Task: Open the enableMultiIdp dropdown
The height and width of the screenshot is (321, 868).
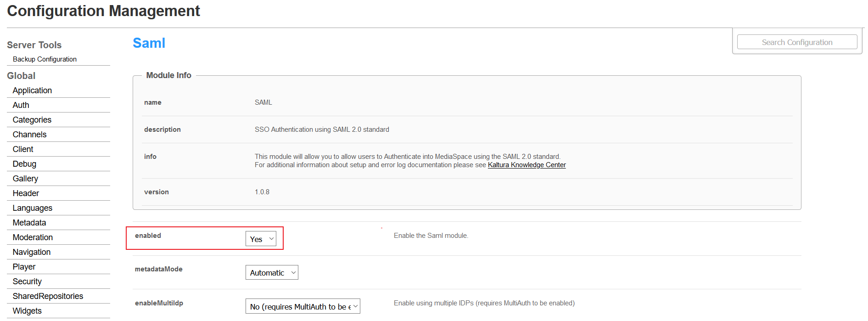Action: pyautogui.click(x=303, y=306)
